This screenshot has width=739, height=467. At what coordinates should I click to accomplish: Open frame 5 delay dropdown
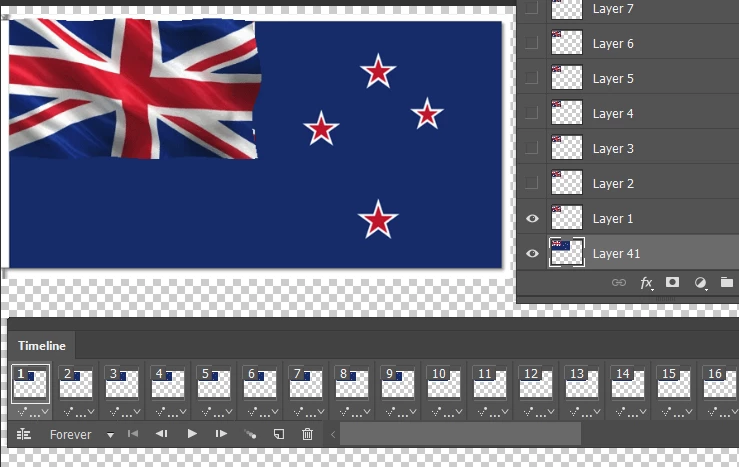216,412
